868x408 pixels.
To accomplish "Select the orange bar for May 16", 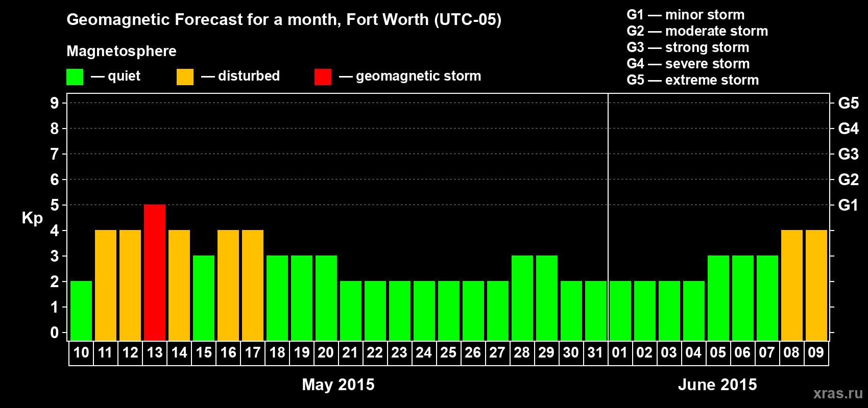I will point(228,285).
